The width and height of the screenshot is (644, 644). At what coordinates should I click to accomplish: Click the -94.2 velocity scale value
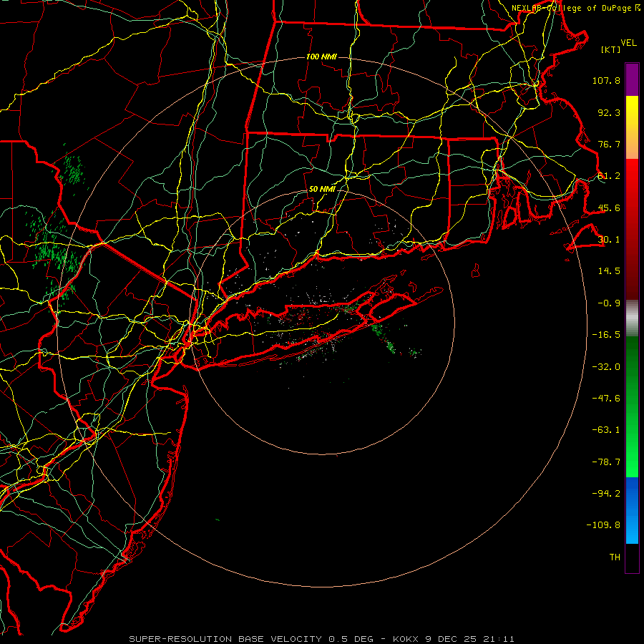(606, 494)
